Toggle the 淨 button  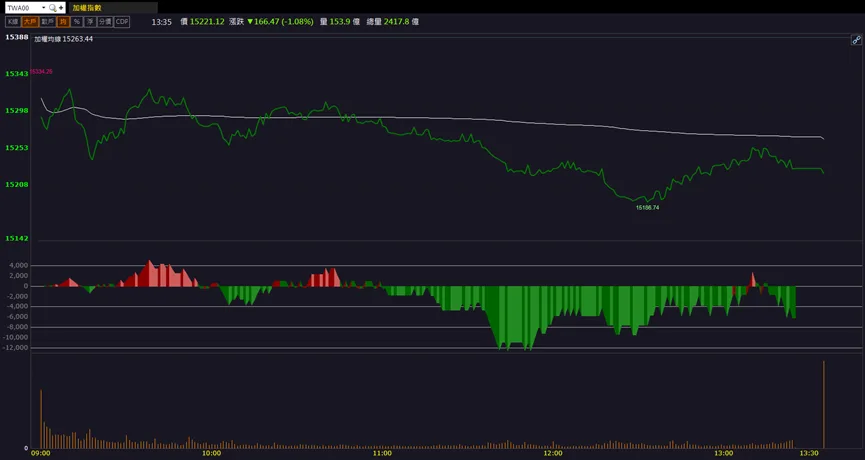[x=90, y=22]
